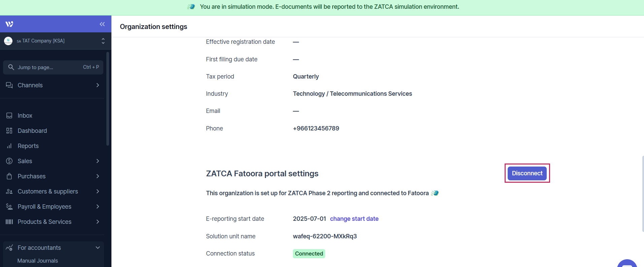Open the Reports menu item

[28, 146]
